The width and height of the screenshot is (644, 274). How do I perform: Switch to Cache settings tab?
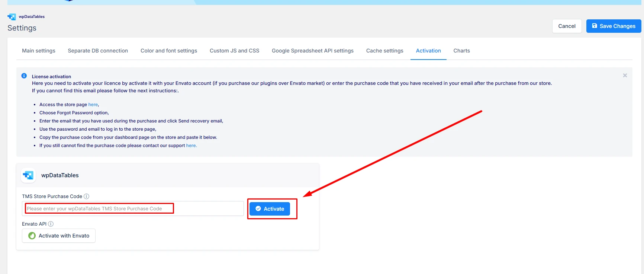point(385,51)
